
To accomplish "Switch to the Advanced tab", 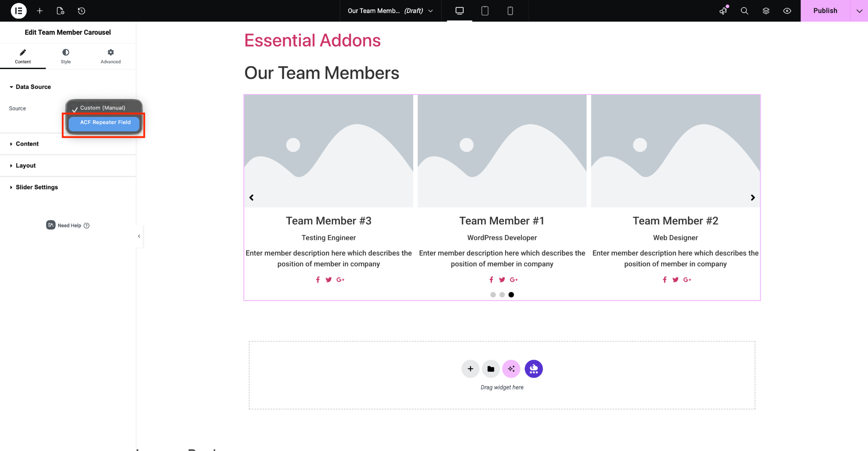I will click(x=111, y=56).
